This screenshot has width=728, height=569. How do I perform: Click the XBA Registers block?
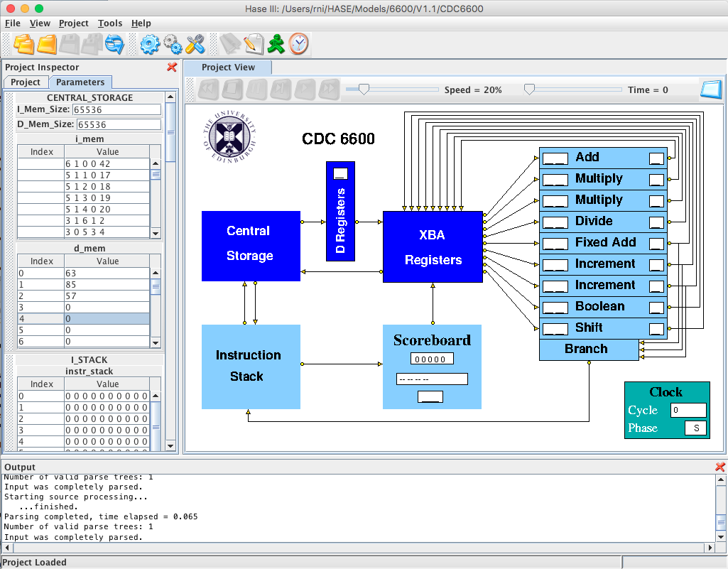tap(433, 246)
